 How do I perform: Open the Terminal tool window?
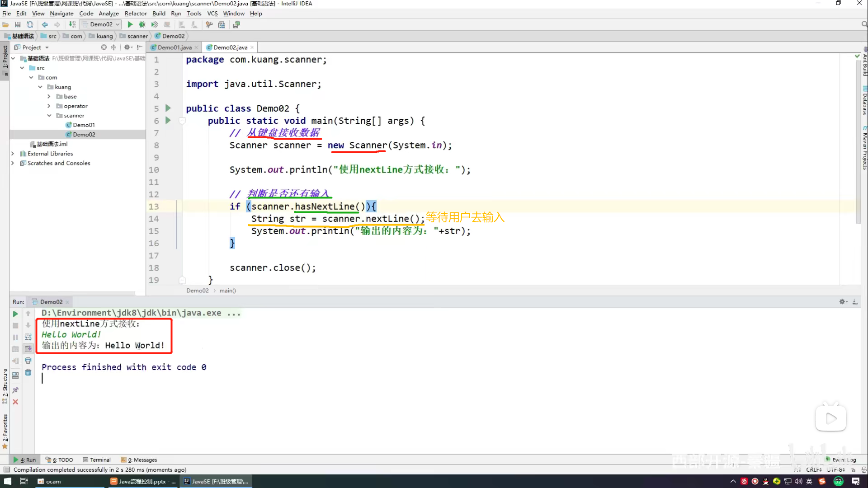pos(97,460)
